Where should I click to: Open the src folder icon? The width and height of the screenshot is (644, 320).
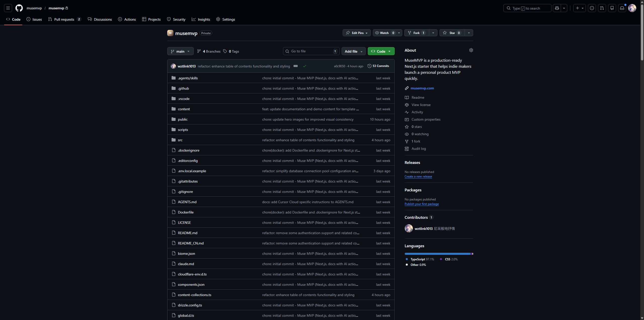[x=174, y=140]
